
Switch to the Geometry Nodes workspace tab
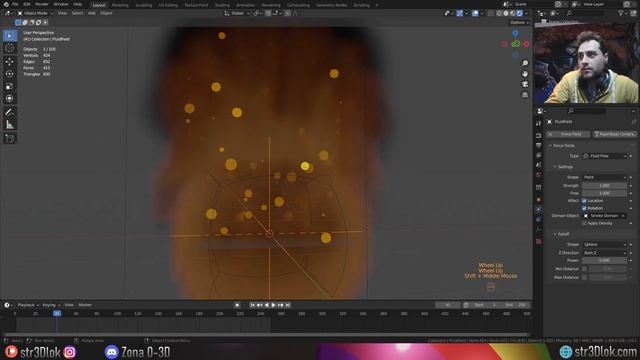pyautogui.click(x=331, y=5)
